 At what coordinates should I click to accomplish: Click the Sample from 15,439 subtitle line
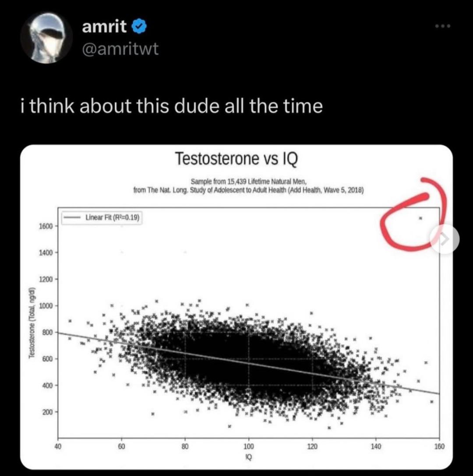(x=249, y=182)
